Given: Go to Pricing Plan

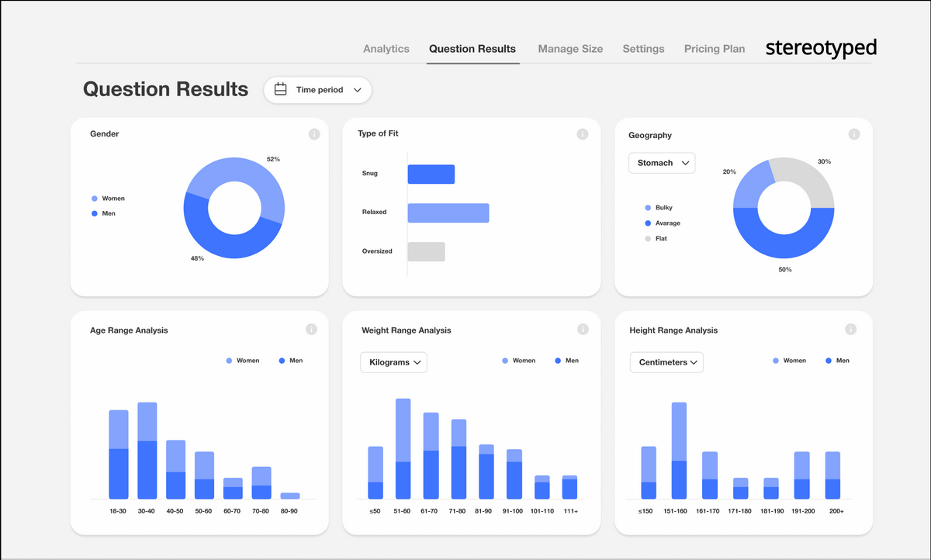Looking at the screenshot, I should pos(714,49).
